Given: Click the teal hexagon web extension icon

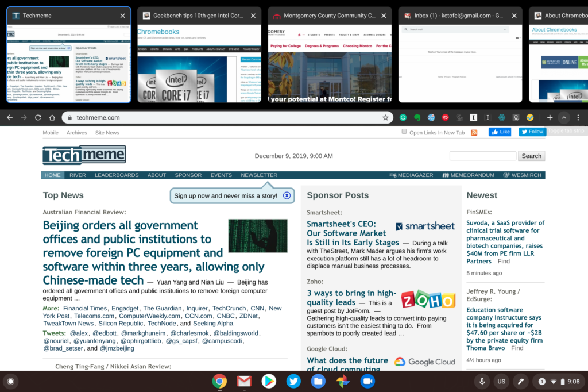Looking at the screenshot, I should (x=502, y=117).
